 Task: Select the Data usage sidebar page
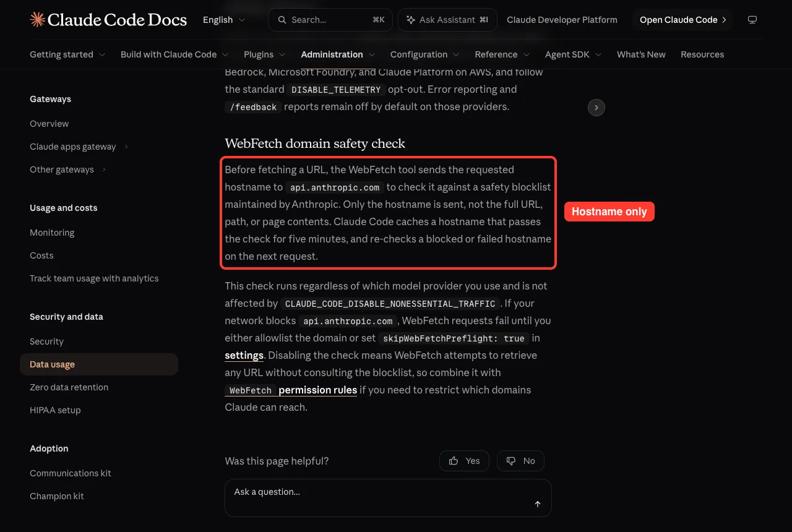[99, 364]
